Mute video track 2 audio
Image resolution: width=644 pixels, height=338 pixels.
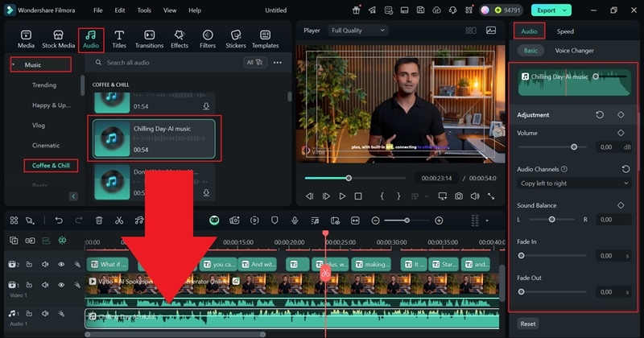tap(45, 264)
